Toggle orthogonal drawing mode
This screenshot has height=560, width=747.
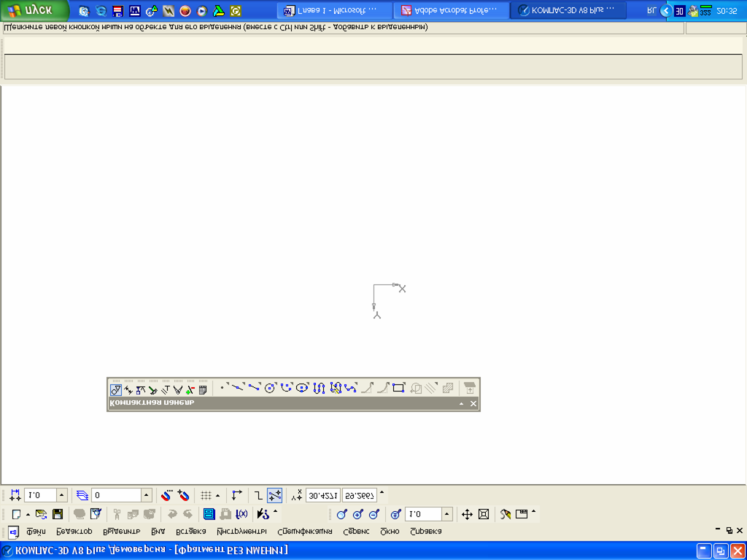coord(258,495)
